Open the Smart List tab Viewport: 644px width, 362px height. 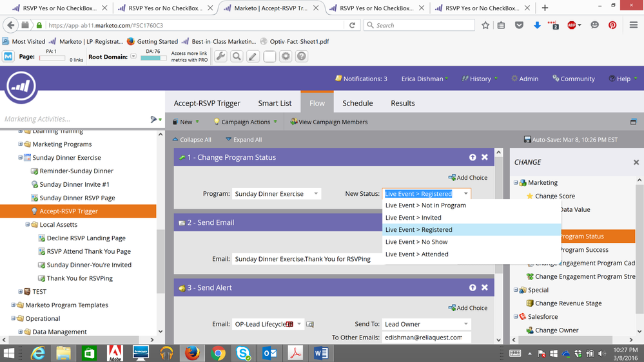275,104
